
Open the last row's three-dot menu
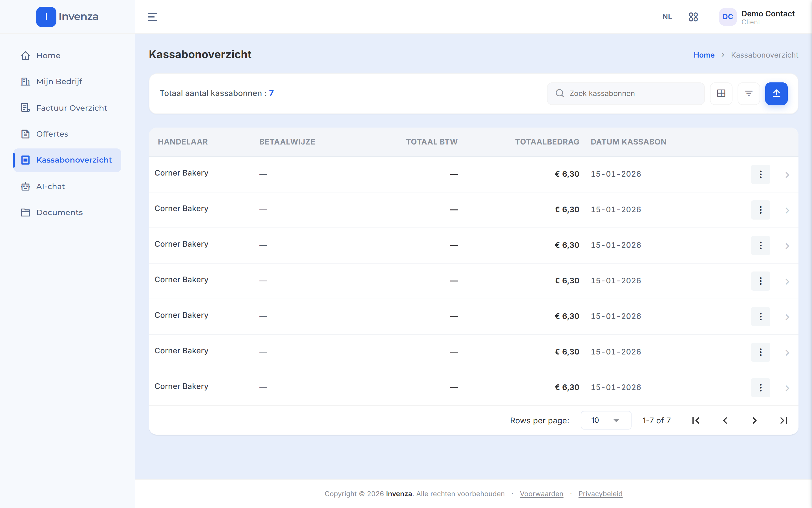pyautogui.click(x=760, y=387)
